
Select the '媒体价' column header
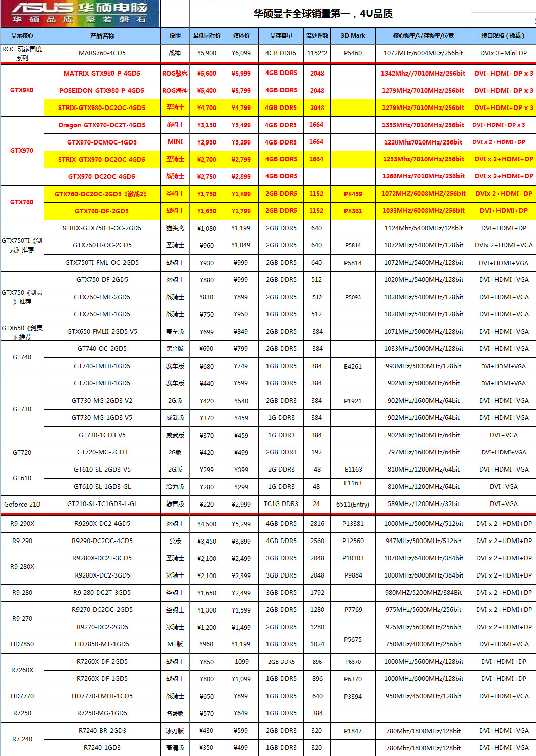pyautogui.click(x=241, y=35)
